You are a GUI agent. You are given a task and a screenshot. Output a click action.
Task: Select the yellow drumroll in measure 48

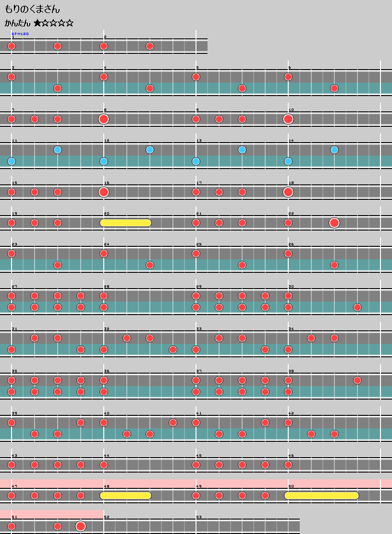125,496
